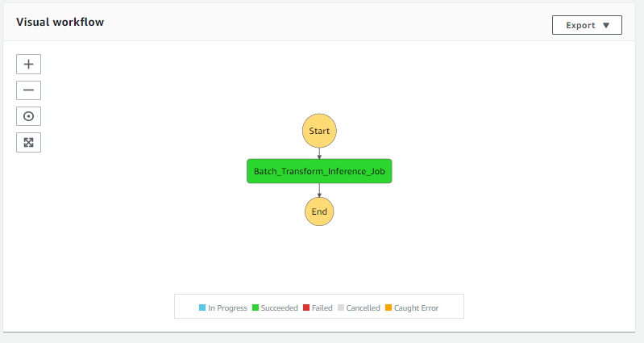Click the Cancelled legend label
The height and width of the screenshot is (343, 644).
click(363, 307)
